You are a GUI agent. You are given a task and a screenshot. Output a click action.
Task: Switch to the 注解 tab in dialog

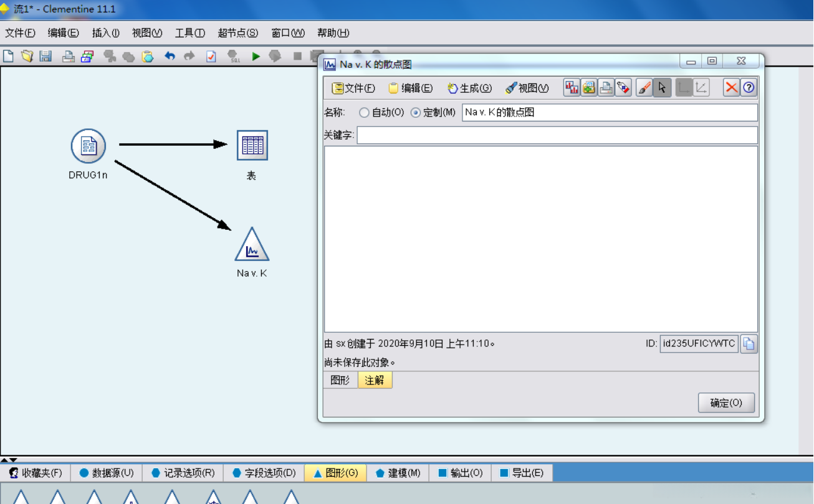[375, 380]
